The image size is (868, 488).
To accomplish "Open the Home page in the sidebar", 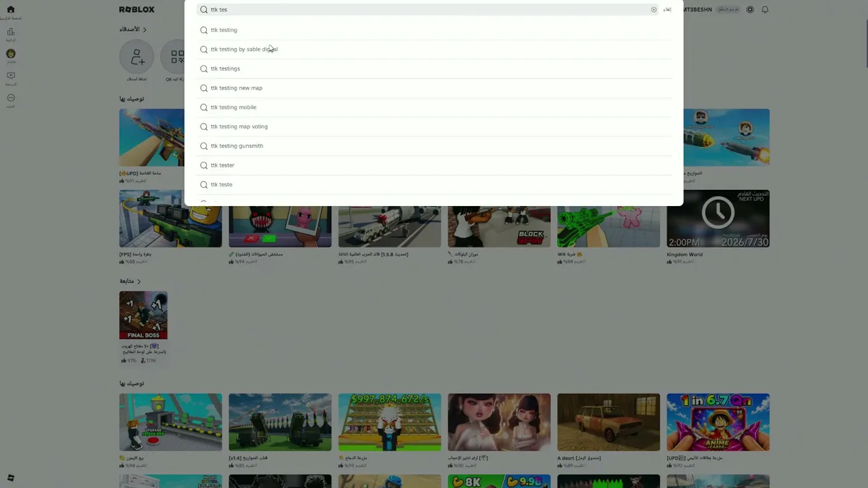I will (10, 9).
